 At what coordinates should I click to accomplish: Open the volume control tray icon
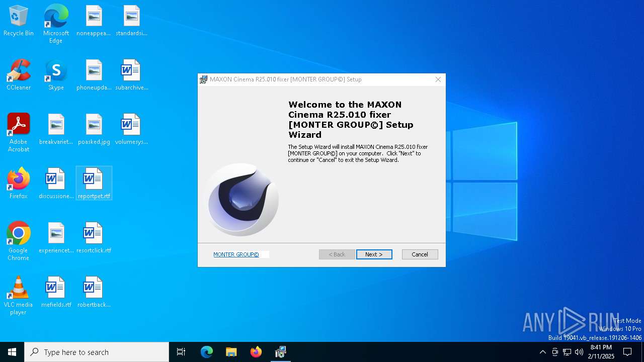(x=579, y=352)
